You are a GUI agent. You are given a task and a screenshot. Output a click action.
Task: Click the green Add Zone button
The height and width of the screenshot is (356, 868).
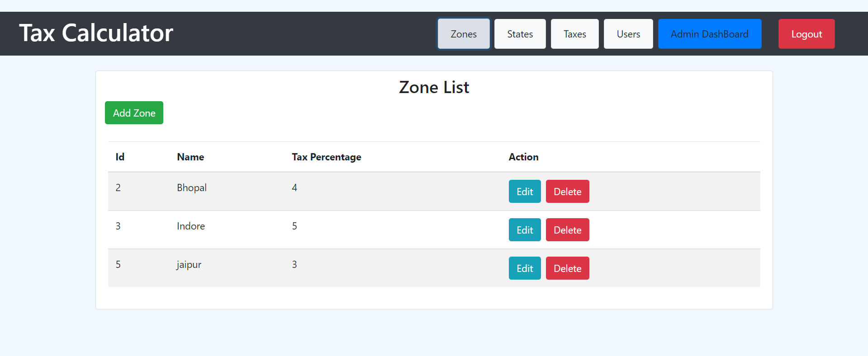click(134, 113)
